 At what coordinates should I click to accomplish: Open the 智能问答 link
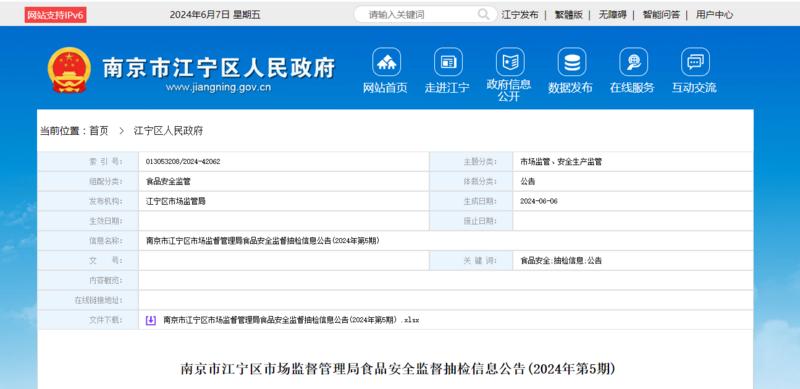point(661,15)
